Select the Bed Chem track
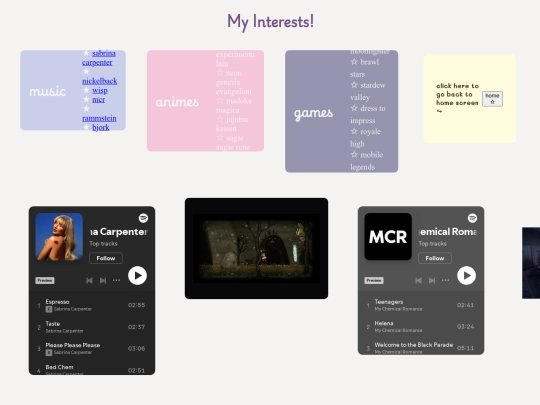Viewport: 540px width, 405px height. pyautogui.click(x=92, y=369)
